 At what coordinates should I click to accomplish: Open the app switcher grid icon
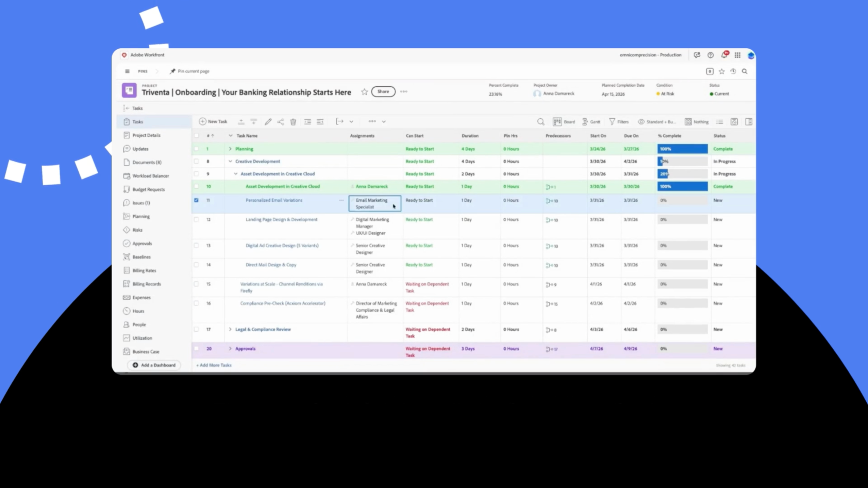click(x=737, y=55)
